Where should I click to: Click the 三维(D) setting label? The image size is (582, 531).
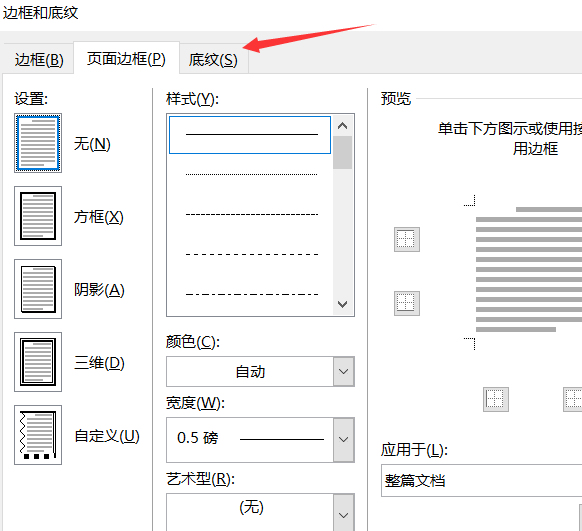(99, 363)
